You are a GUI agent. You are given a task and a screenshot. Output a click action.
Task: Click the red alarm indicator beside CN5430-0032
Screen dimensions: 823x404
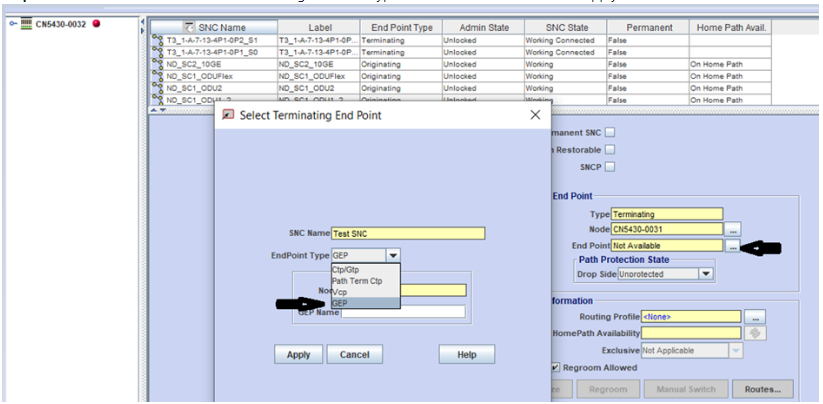96,24
